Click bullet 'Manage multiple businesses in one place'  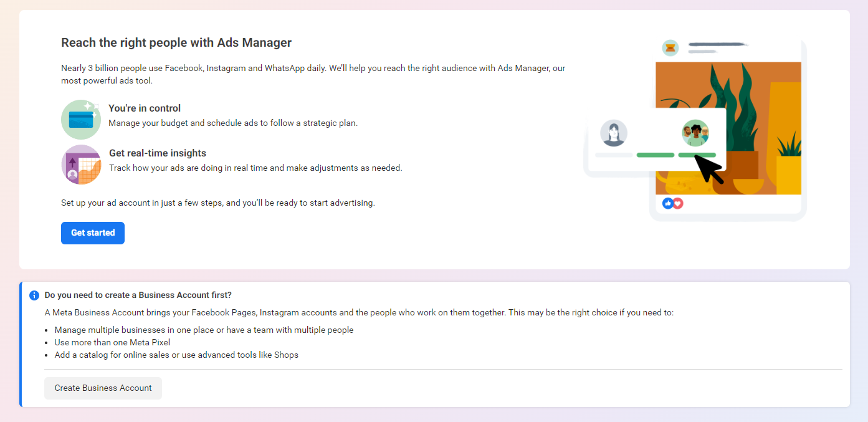click(204, 330)
